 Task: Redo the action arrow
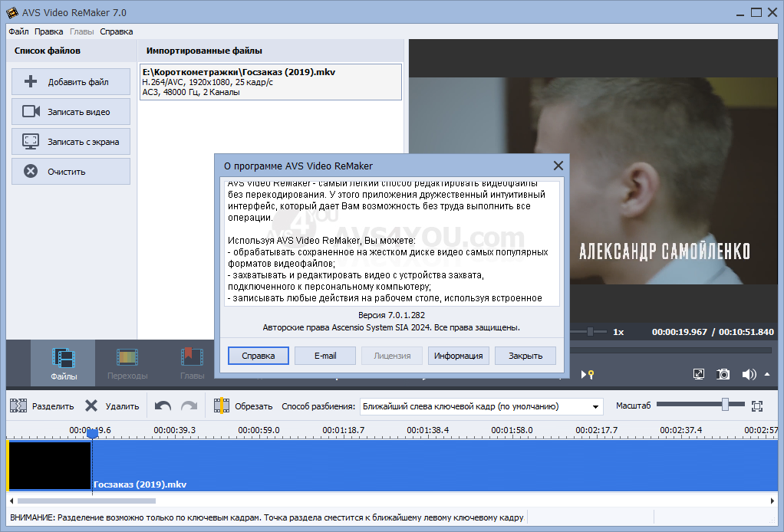[x=189, y=406]
